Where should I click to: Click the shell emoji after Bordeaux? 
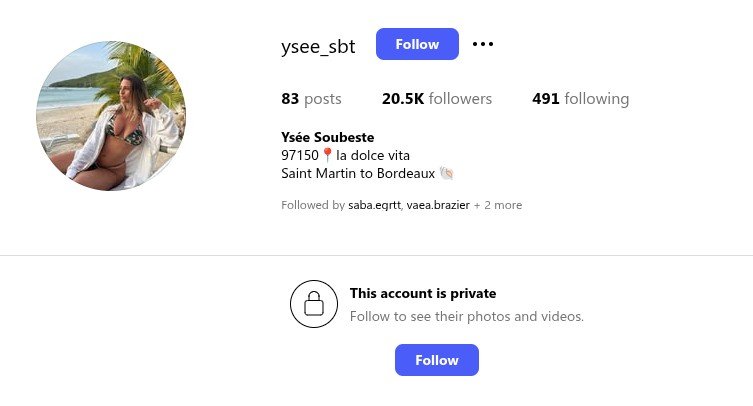tap(446, 173)
